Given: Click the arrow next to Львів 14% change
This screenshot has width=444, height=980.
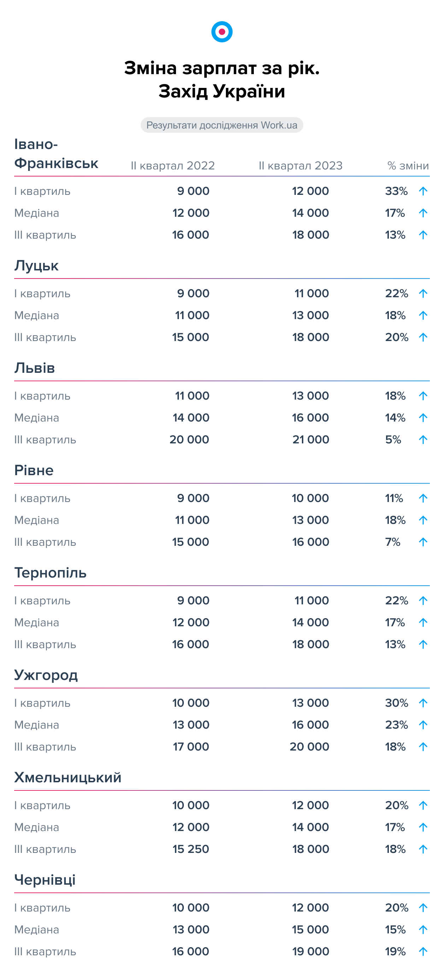Looking at the screenshot, I should (423, 418).
